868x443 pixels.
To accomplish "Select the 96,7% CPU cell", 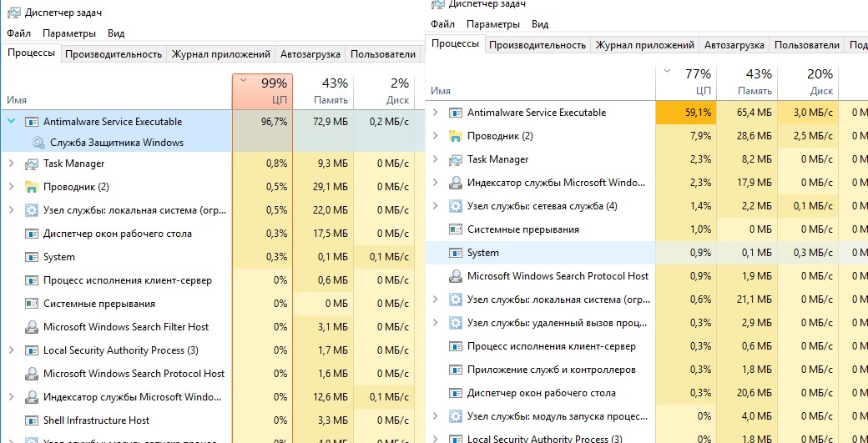I will (262, 122).
